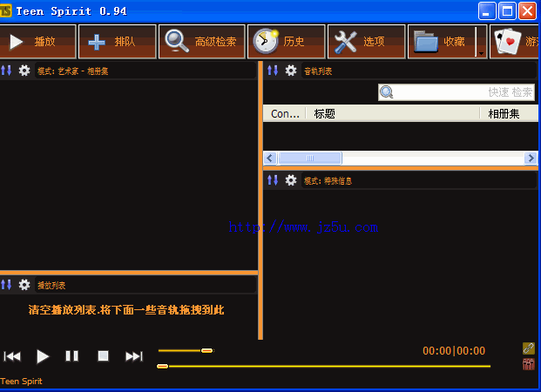Click the 00:00|00:00 time display

click(454, 351)
